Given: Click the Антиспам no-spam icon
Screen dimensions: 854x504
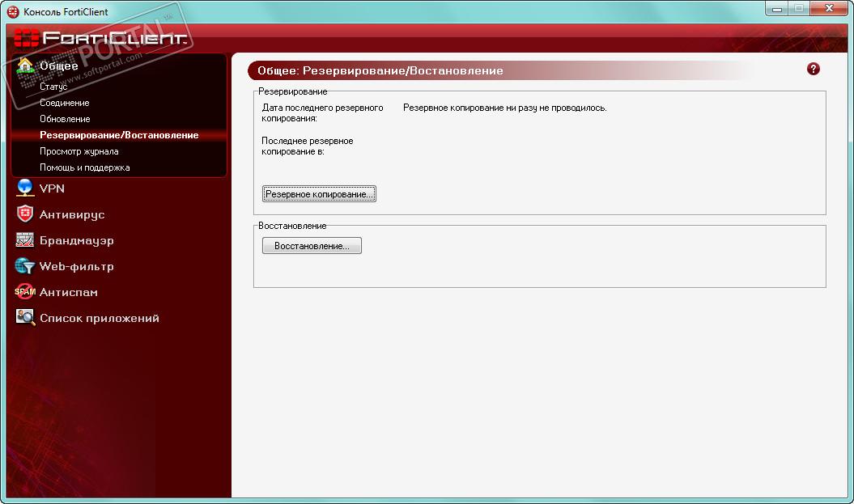Looking at the screenshot, I should [25, 292].
